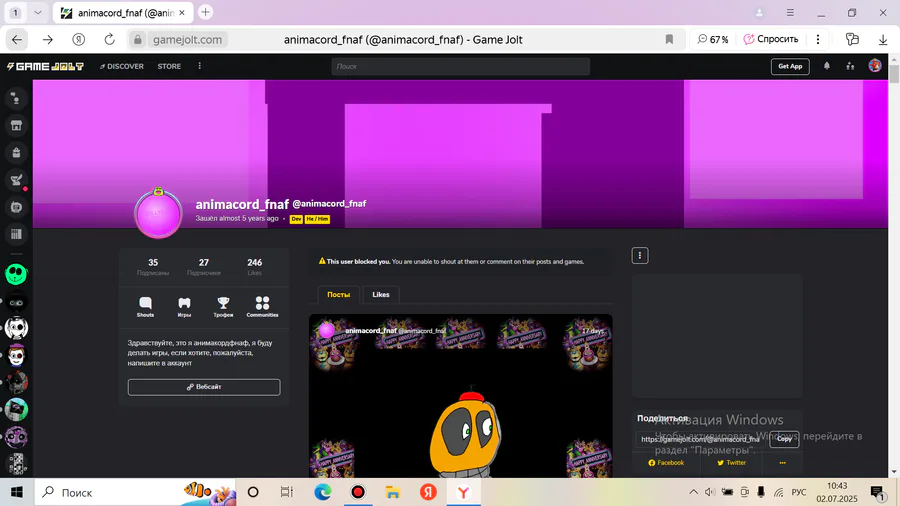The image size is (900, 506).
Task: Close the animacord_fnaf tab
Action: tap(182, 13)
